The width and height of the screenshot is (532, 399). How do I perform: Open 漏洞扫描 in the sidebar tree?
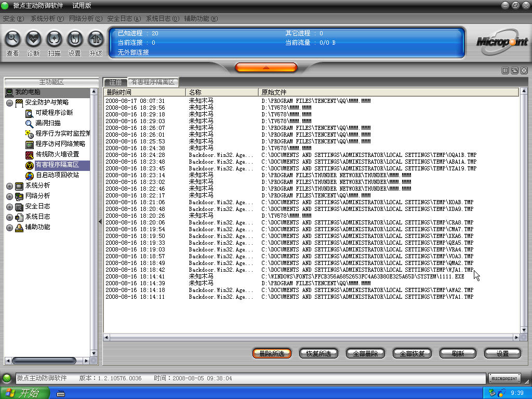[48, 123]
